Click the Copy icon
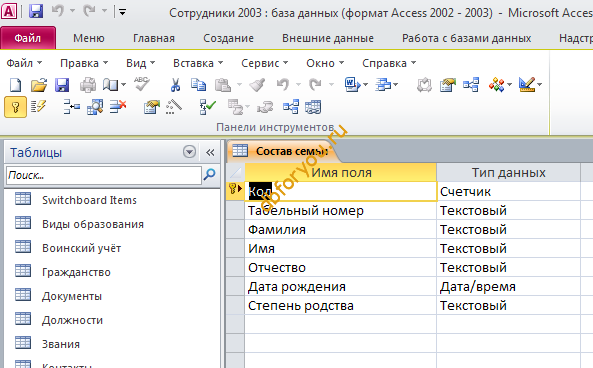This screenshot has height=368, width=593. click(x=198, y=85)
